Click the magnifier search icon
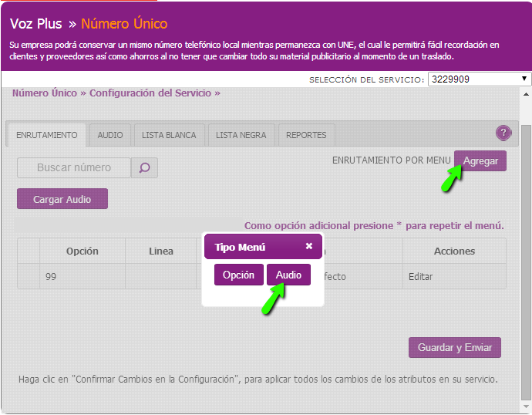 pos(144,167)
